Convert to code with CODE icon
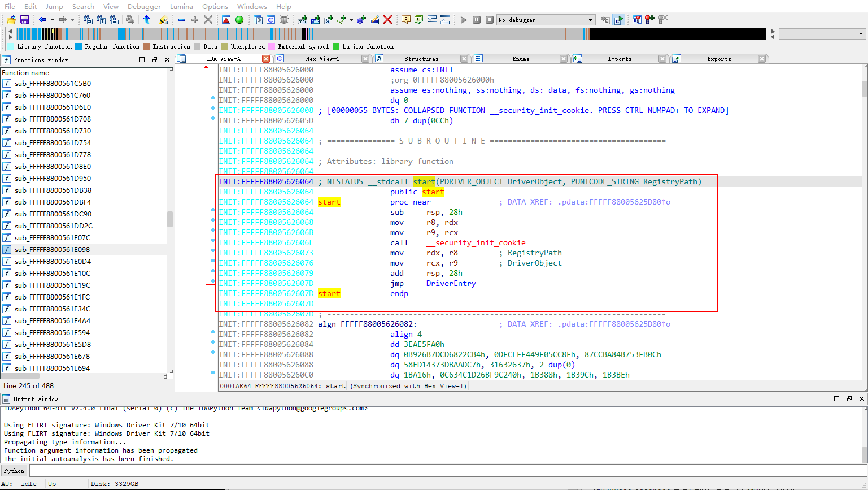Screen dimensions: 868x490 click(x=303, y=20)
